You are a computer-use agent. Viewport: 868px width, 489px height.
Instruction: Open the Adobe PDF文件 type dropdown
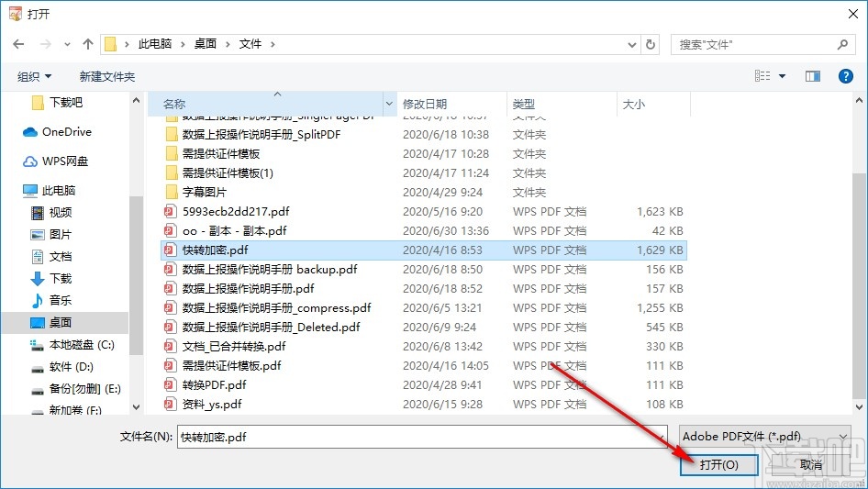click(x=764, y=437)
